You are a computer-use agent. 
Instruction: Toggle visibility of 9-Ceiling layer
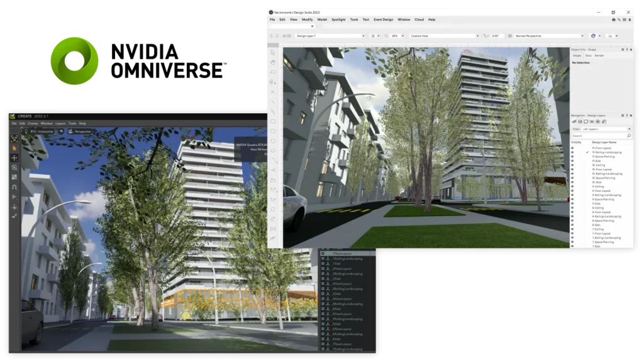pos(572,187)
